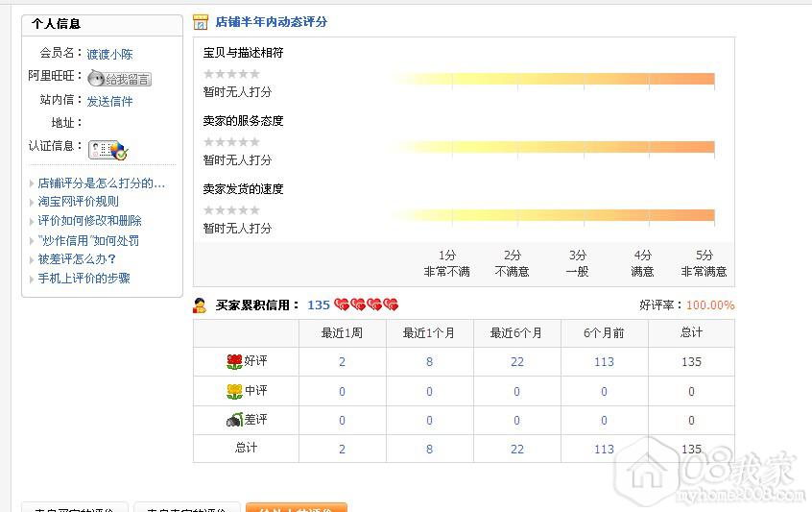Select the orange highlighted review tab at bottom
Image resolution: width=812 pixels, height=512 pixels.
click(296, 507)
